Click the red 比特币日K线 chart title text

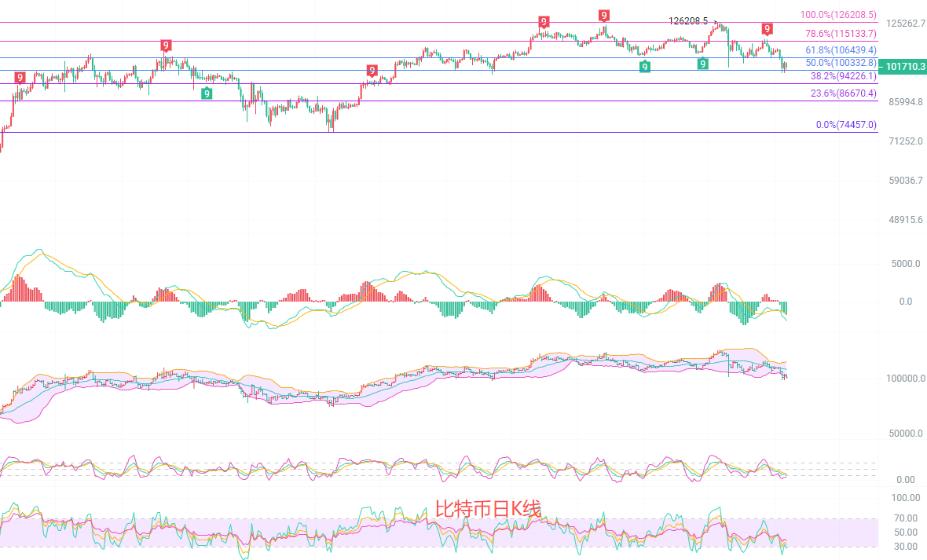[x=488, y=509]
